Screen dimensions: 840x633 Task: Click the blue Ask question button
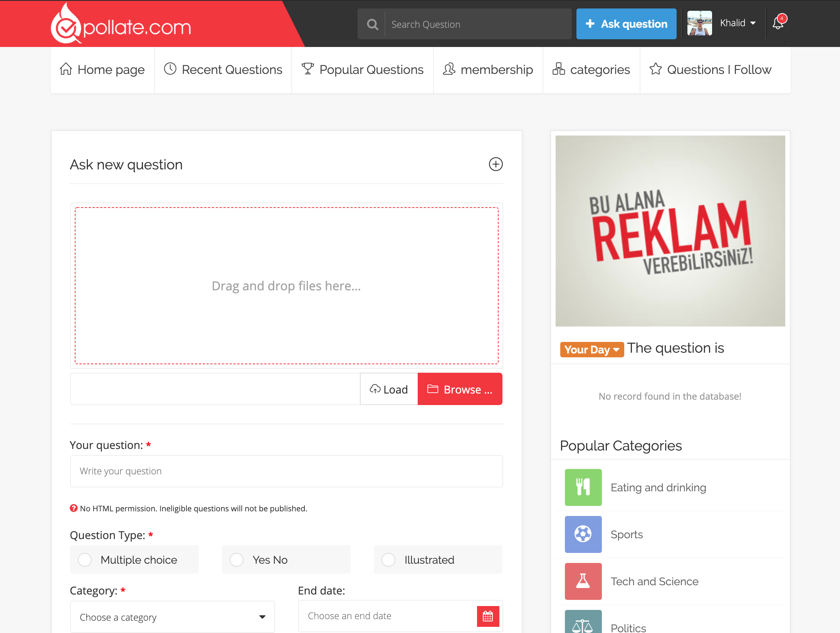pos(626,24)
